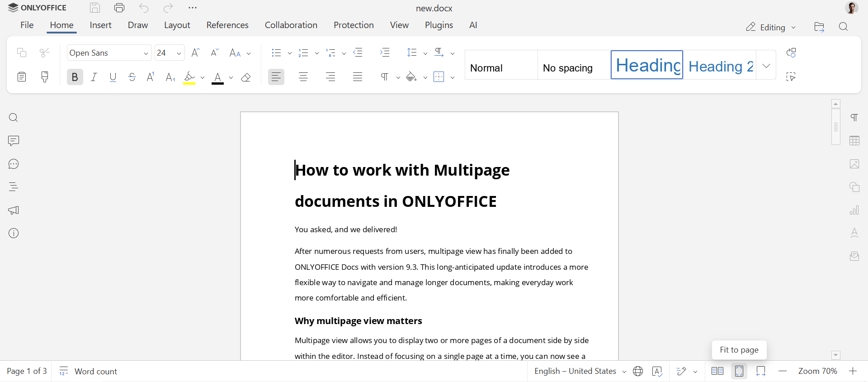This screenshot has width=868, height=382.
Task: Open file location folder icon
Action: click(x=819, y=27)
